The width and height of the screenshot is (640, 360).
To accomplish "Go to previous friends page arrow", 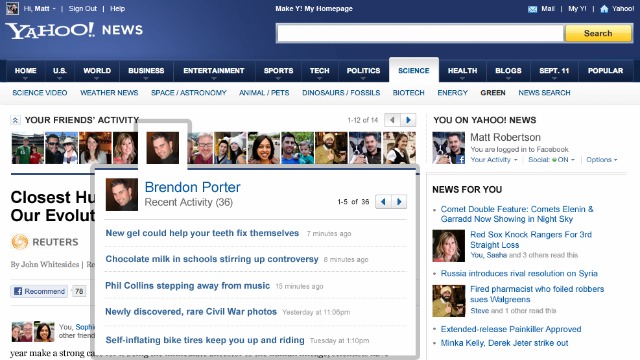I will [x=392, y=120].
